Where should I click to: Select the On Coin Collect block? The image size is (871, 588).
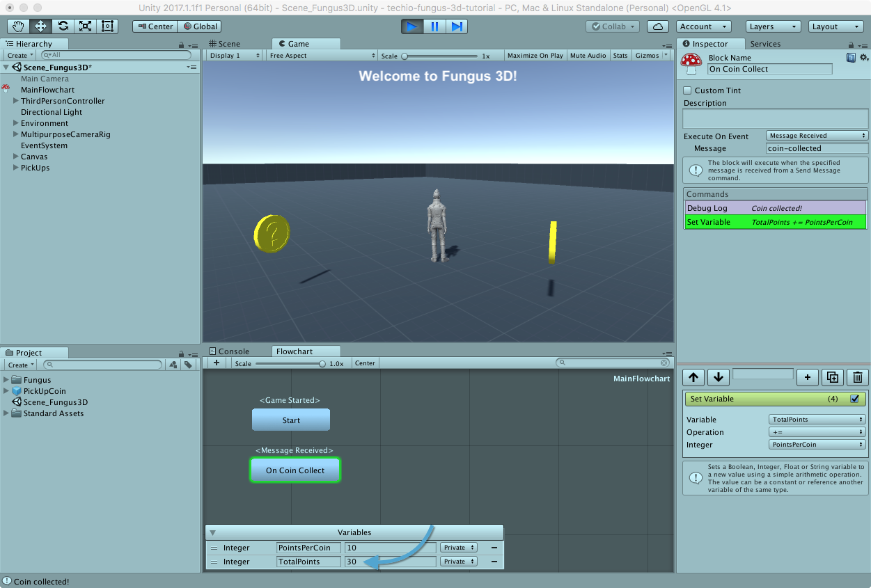tap(295, 470)
